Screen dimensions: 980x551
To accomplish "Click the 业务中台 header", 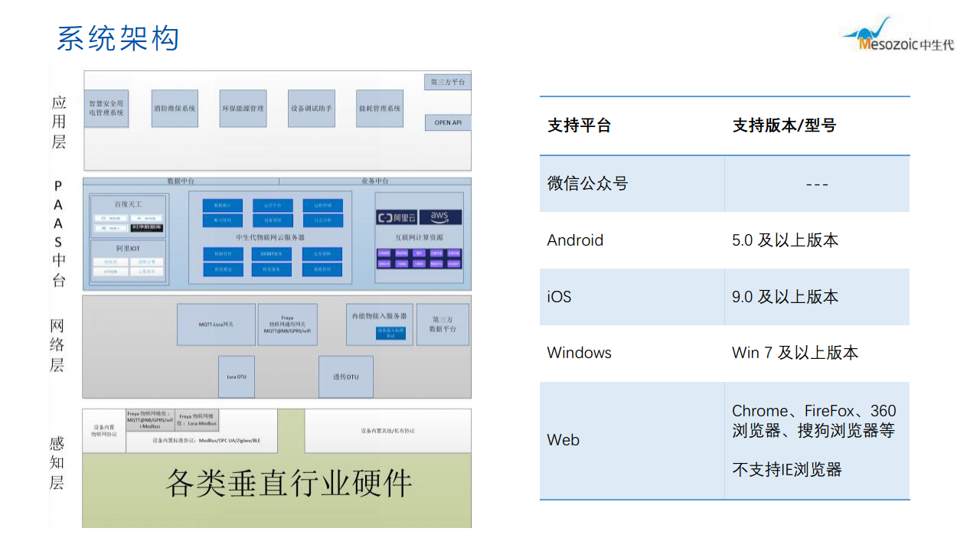I will [375, 181].
